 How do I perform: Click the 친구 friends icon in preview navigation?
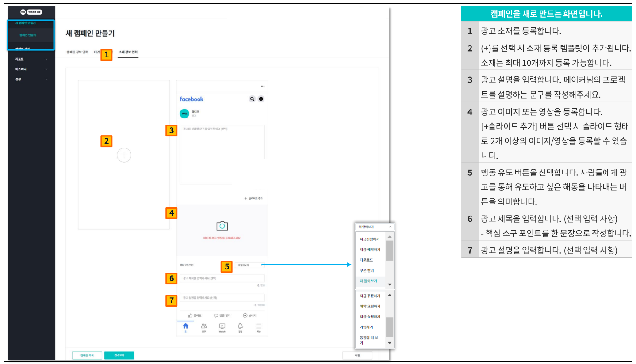pyautogui.click(x=204, y=326)
